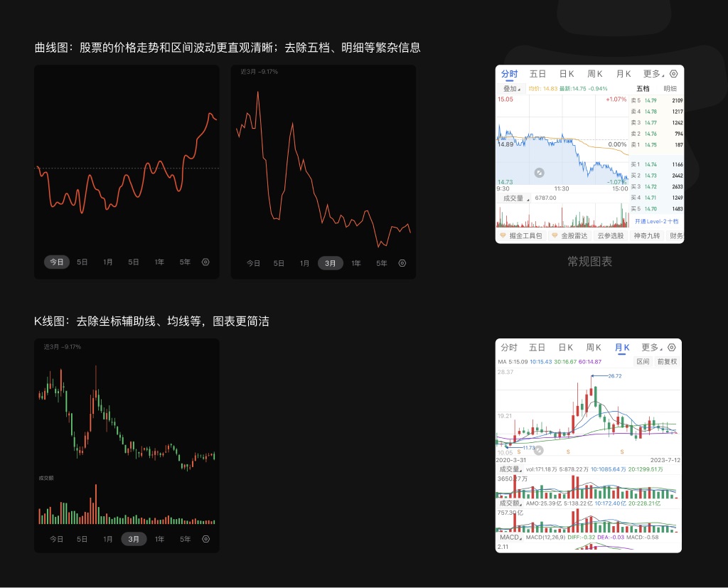Select the 买3 14.72 order book row
The image size is (728, 588).
656,187
